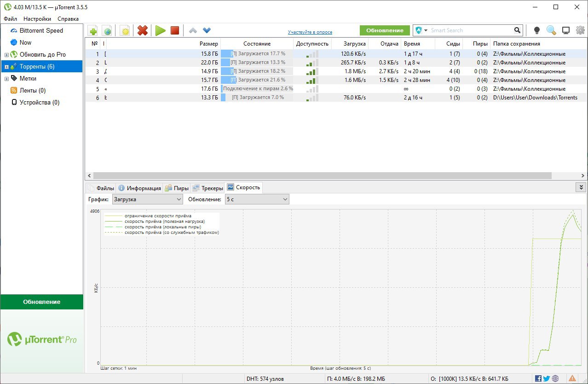Screen dimensions: 588x384
Task: Click the lightbulb icon in toolbar
Action: (536, 30)
